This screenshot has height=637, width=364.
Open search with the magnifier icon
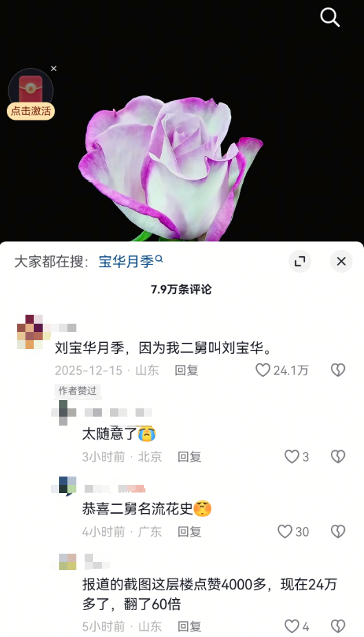click(x=330, y=17)
